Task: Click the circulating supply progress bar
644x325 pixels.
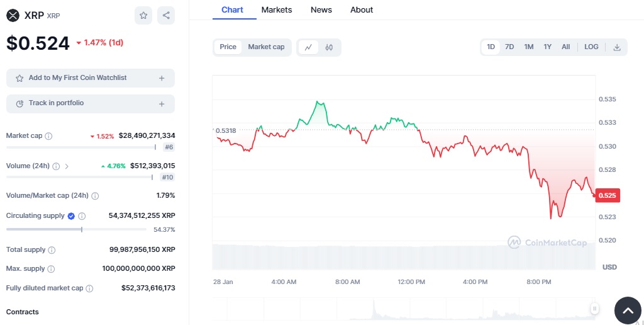Action: pos(76,229)
